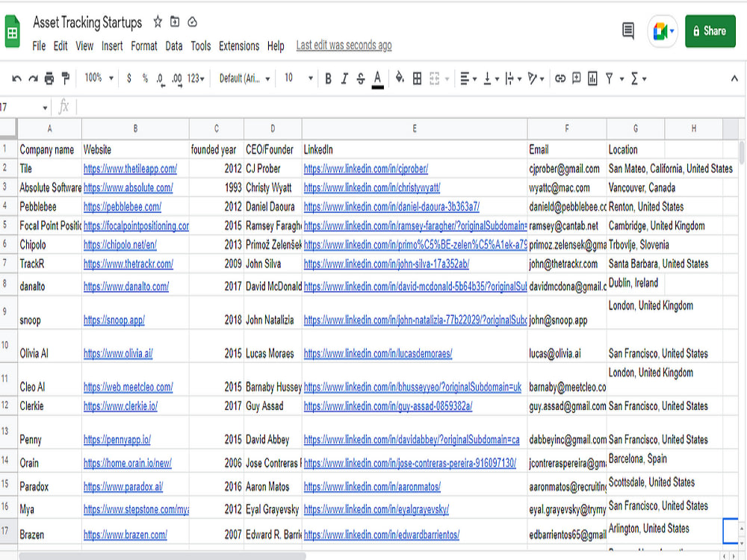
Task: Open vertical align dropdown
Action: pos(491,78)
